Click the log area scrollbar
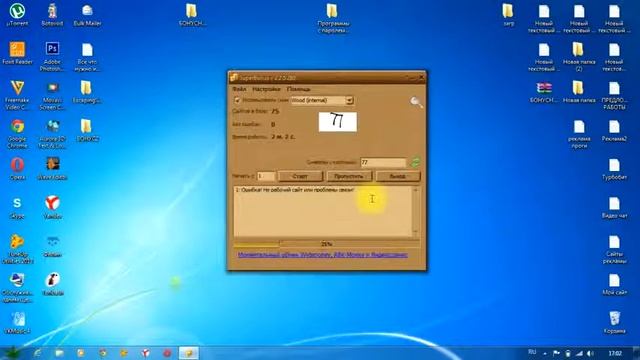This screenshot has width=640, height=360. (x=416, y=211)
